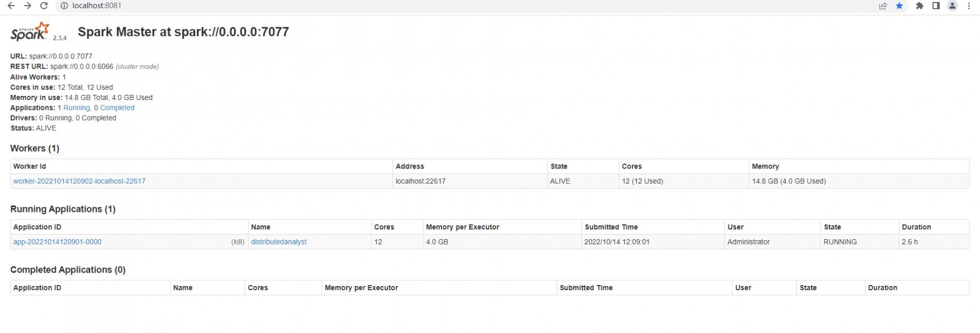980x333 pixels.
Task: Toggle the browser side panel icon
Action: [x=936, y=6]
